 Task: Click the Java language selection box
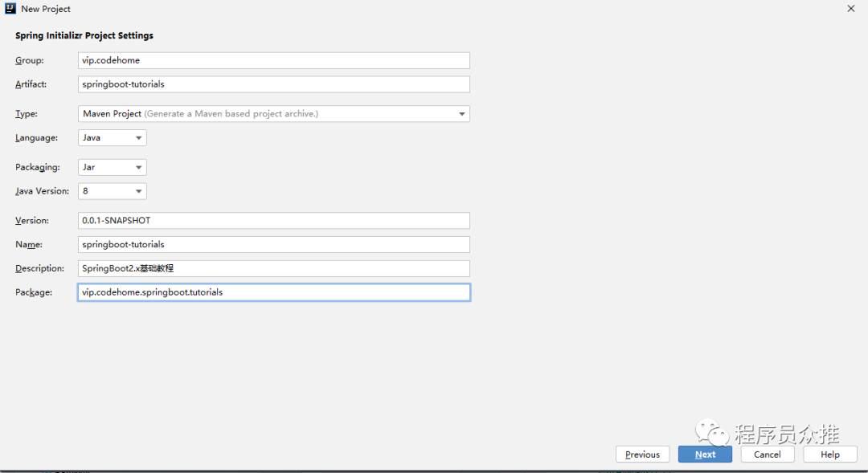[113, 138]
